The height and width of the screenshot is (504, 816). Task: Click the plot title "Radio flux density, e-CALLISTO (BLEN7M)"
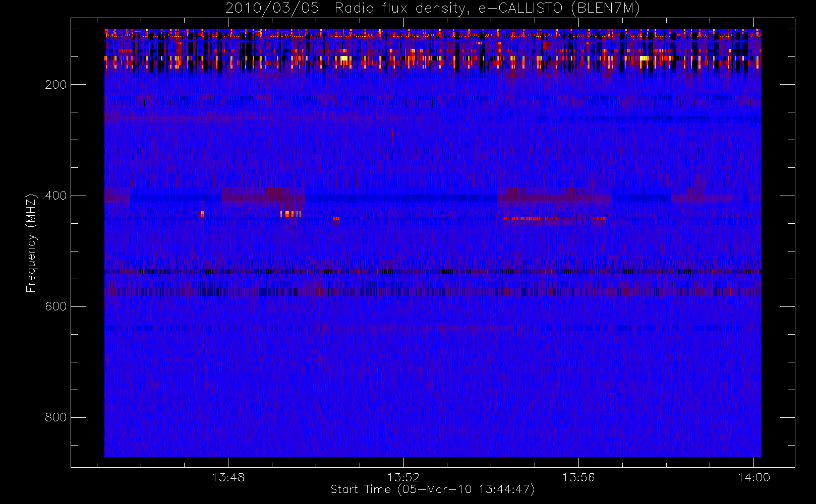(x=488, y=9)
